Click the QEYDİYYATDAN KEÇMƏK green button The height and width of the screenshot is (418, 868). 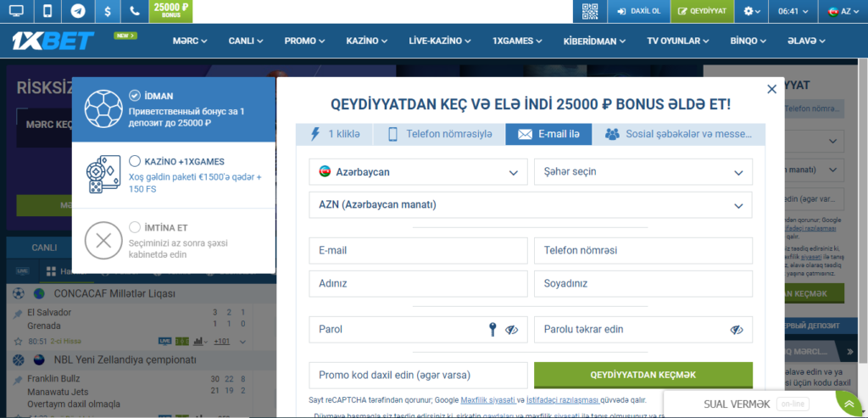coord(643,375)
